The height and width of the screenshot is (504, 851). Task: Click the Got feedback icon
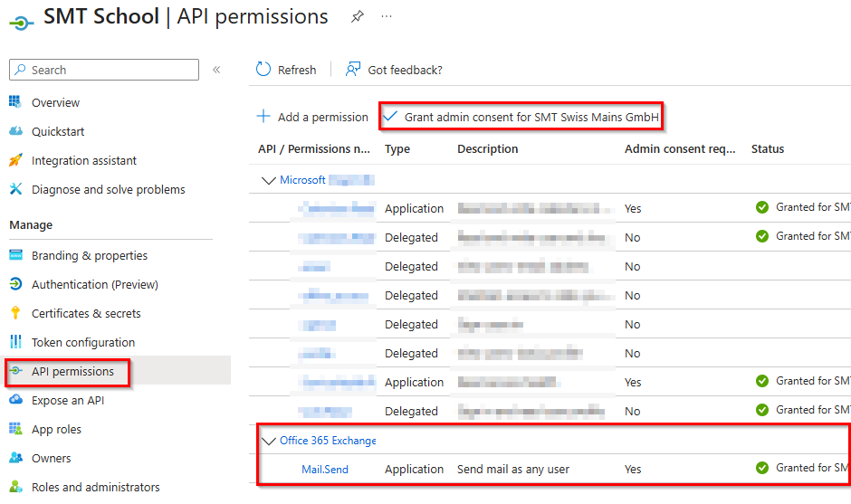coord(353,70)
